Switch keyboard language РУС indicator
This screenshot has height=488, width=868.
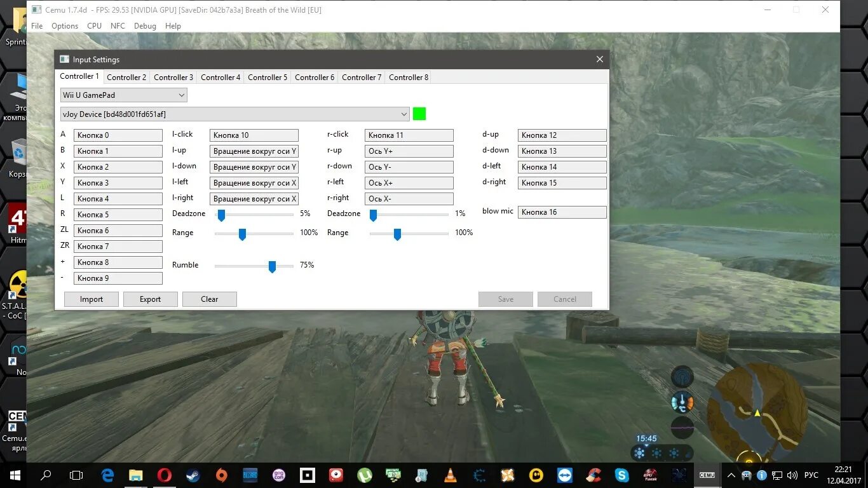pos(811,475)
